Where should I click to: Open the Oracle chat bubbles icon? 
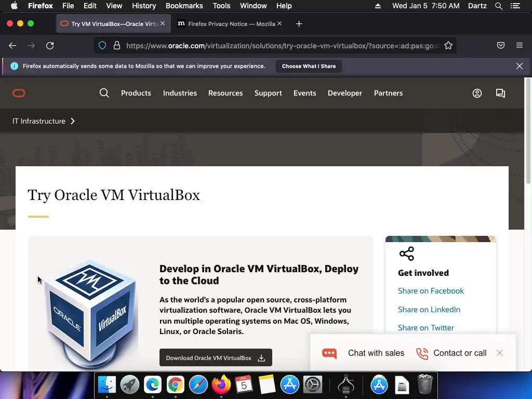(x=500, y=94)
